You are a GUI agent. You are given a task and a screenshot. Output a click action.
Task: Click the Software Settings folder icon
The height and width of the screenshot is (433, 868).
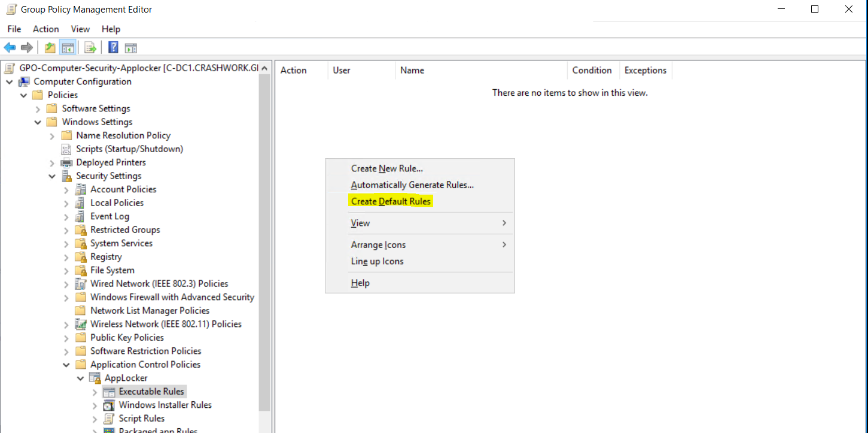tap(52, 108)
